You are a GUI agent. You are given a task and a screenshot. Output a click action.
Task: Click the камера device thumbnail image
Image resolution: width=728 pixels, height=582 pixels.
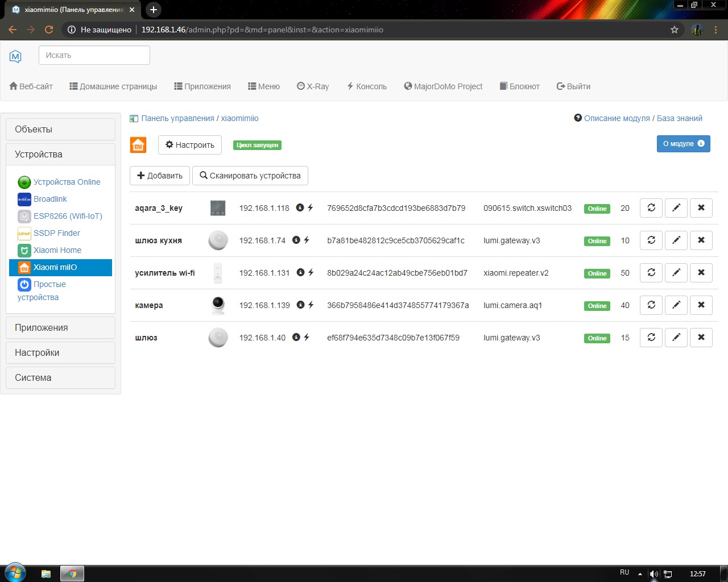218,305
